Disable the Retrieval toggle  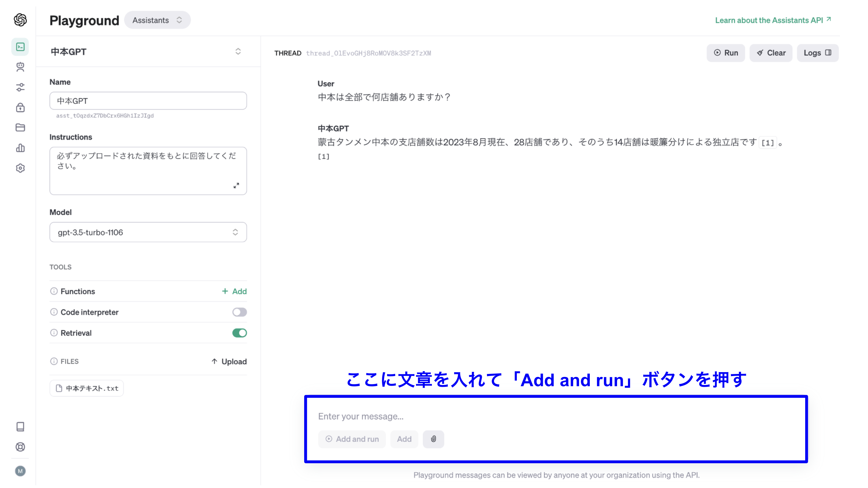240,333
